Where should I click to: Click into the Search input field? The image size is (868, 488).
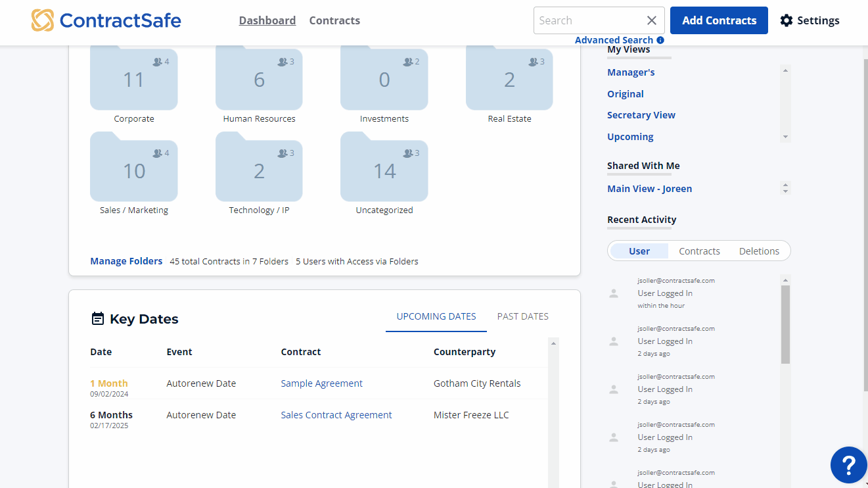[587, 20]
